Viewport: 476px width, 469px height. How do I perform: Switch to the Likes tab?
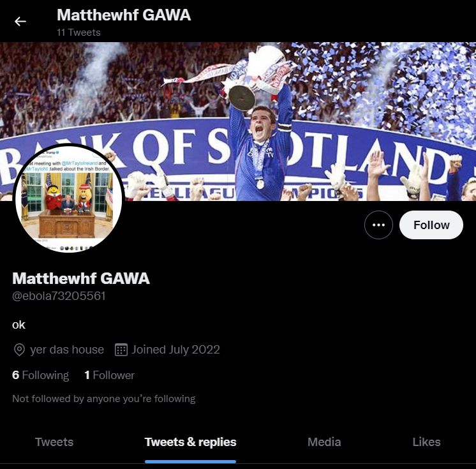coord(426,442)
